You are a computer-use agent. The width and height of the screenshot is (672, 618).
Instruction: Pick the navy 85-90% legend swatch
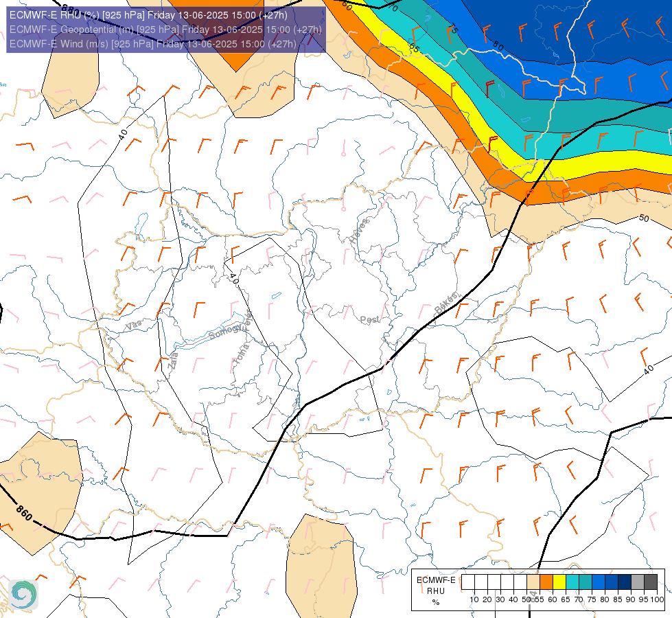coord(625,582)
